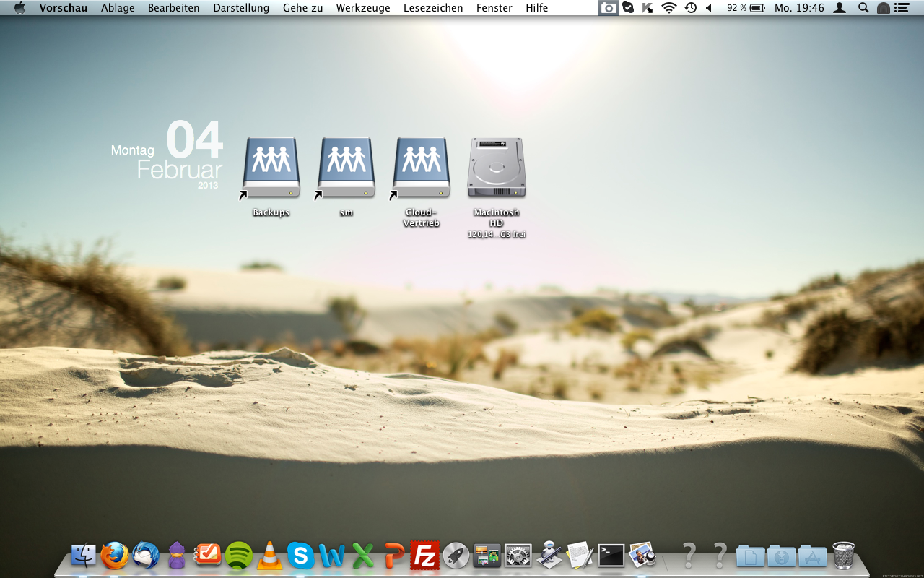Open the Macintosh HD drive icon
This screenshot has height=578, width=924.
[x=497, y=168]
